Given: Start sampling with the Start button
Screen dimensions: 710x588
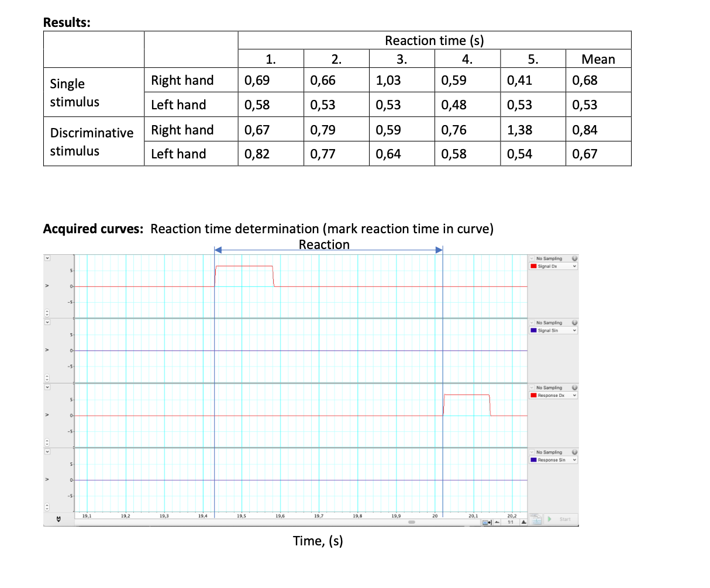Looking at the screenshot, I should 560,519.
